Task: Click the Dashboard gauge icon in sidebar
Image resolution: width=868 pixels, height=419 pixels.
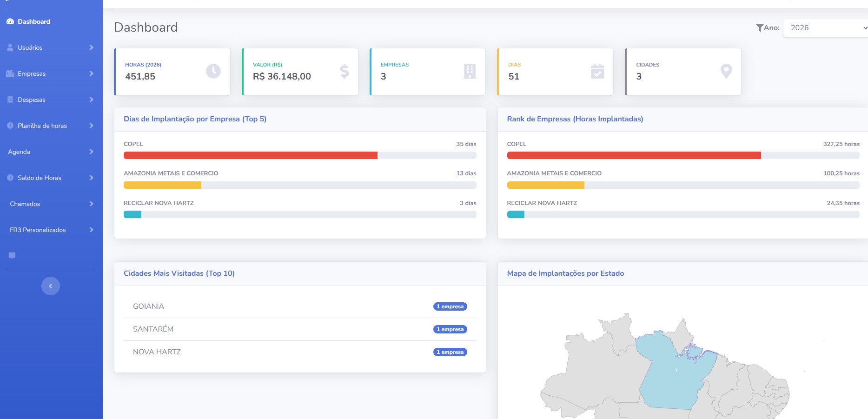Action: 10,22
